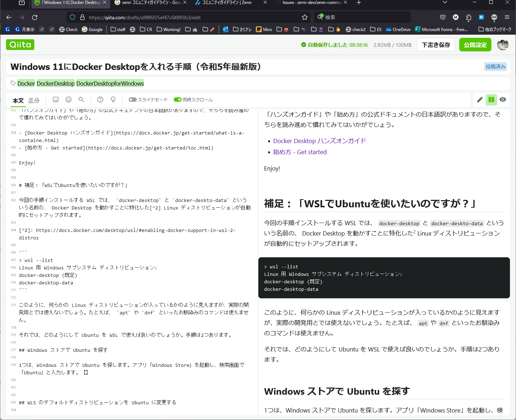The width and height of the screenshot is (516, 420).
Task: Enable the スライドモード toggle
Action: [132, 100]
